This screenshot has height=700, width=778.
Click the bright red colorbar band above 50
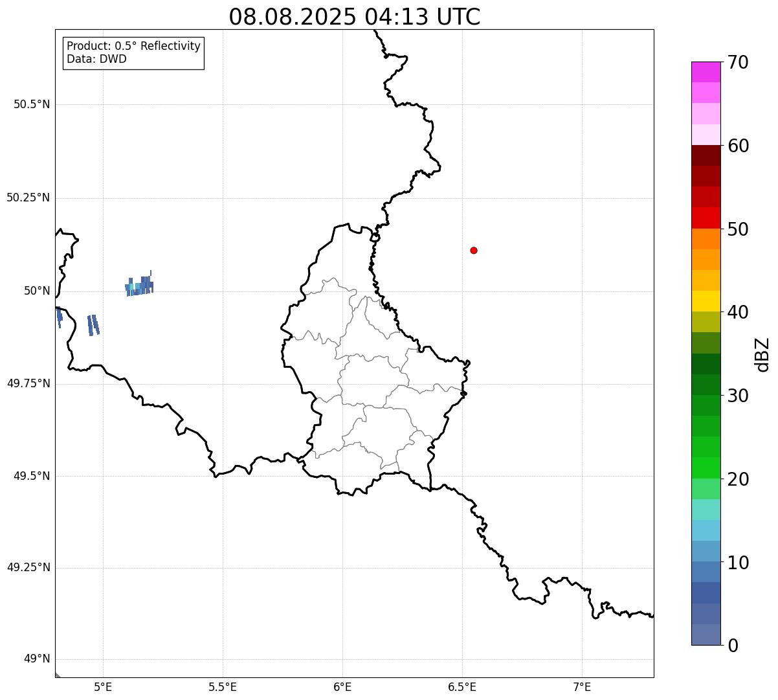(x=706, y=218)
